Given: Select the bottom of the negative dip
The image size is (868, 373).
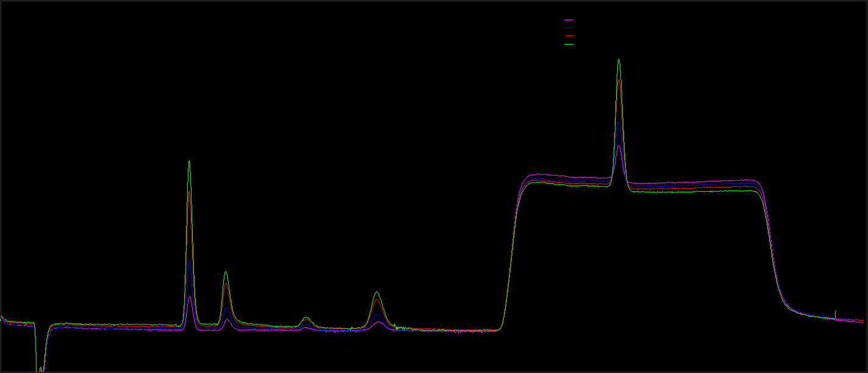Looking at the screenshot, I should click(41, 369).
